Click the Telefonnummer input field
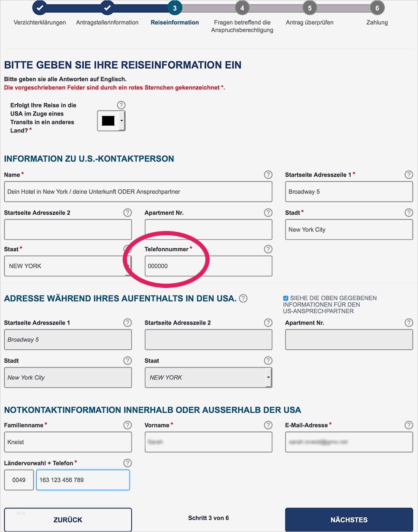Image resolution: width=418 pixels, height=532 pixels. pyautogui.click(x=208, y=266)
